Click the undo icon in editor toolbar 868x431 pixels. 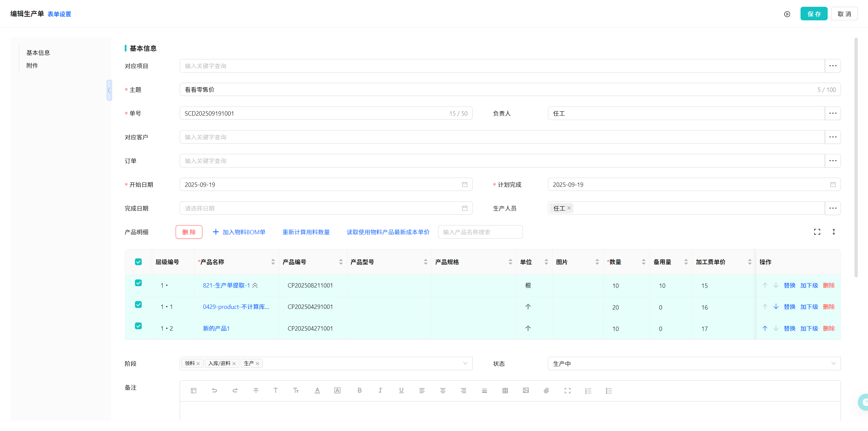pyautogui.click(x=214, y=391)
